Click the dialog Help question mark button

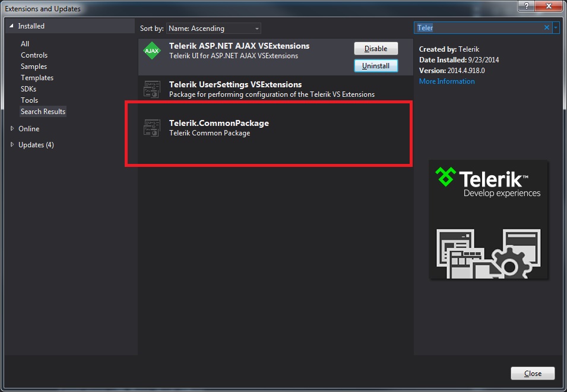click(527, 6)
